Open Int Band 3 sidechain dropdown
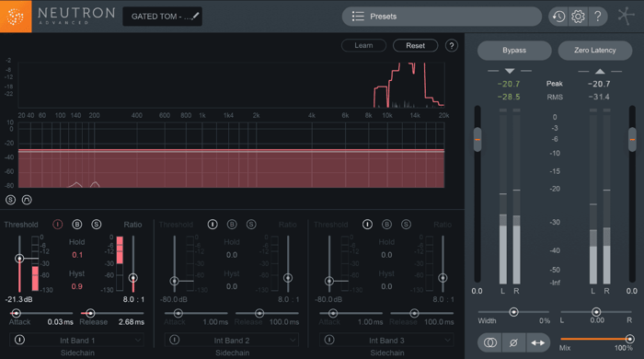 pyautogui.click(x=386, y=340)
